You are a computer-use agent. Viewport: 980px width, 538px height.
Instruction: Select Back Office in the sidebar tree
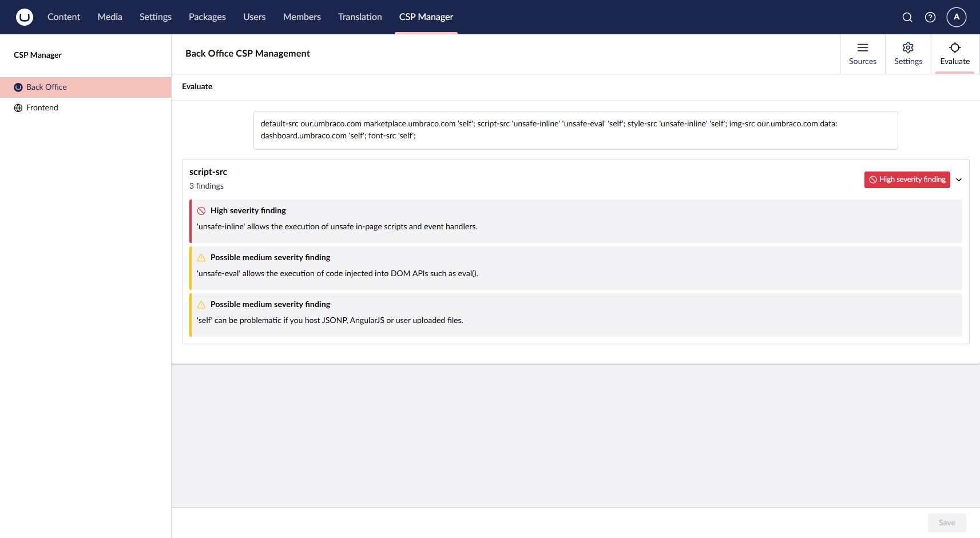click(86, 87)
